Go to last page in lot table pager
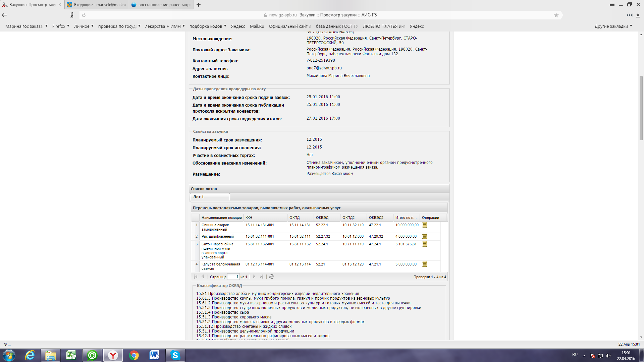The image size is (644, 362). point(261,277)
